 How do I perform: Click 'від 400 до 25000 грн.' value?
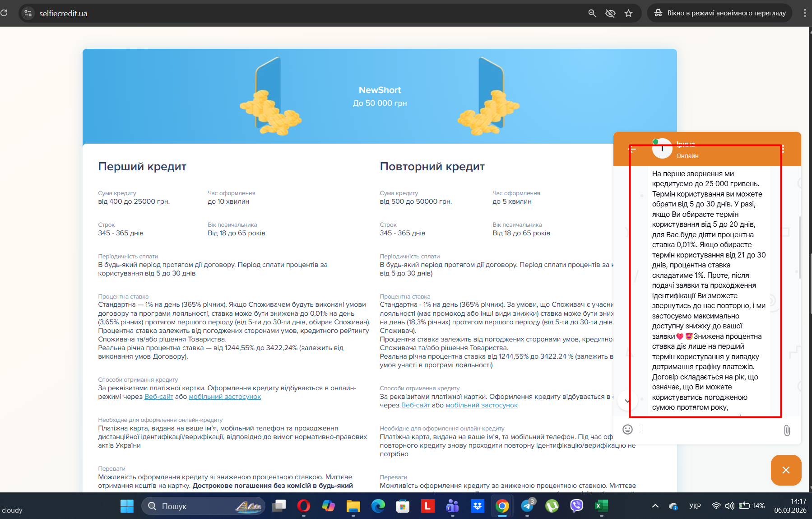point(134,201)
